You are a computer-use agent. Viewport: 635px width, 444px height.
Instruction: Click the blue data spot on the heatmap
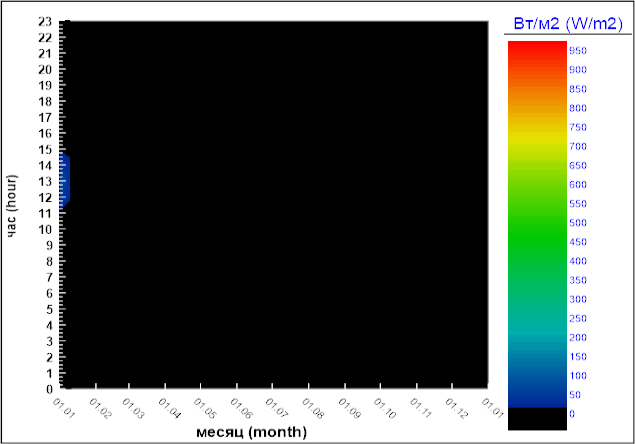click(x=65, y=180)
